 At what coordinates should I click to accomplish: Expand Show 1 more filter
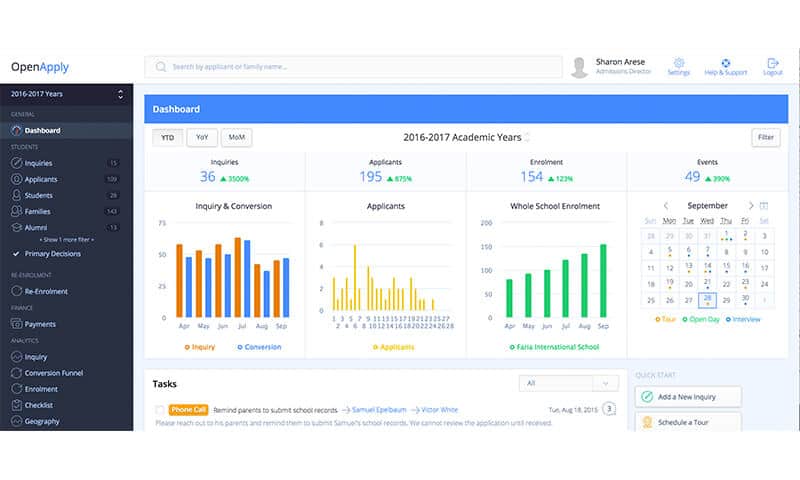click(x=67, y=240)
